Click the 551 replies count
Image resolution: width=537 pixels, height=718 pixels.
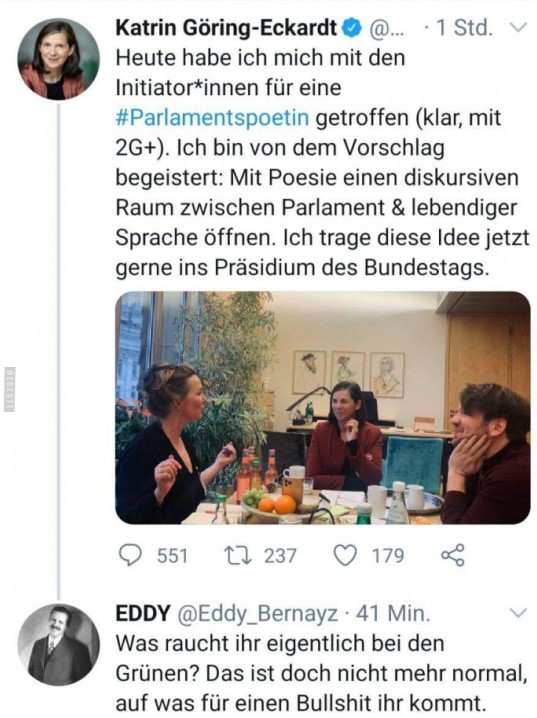(x=173, y=556)
